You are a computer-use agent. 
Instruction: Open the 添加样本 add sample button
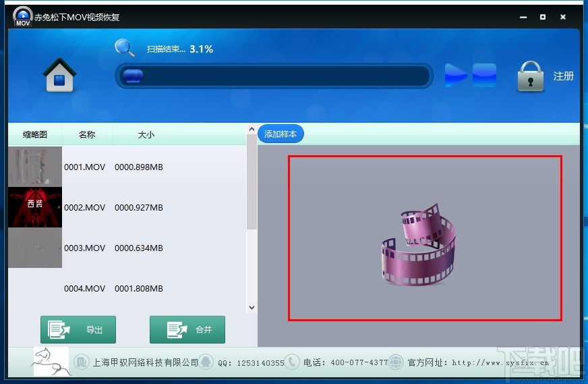pyautogui.click(x=281, y=134)
